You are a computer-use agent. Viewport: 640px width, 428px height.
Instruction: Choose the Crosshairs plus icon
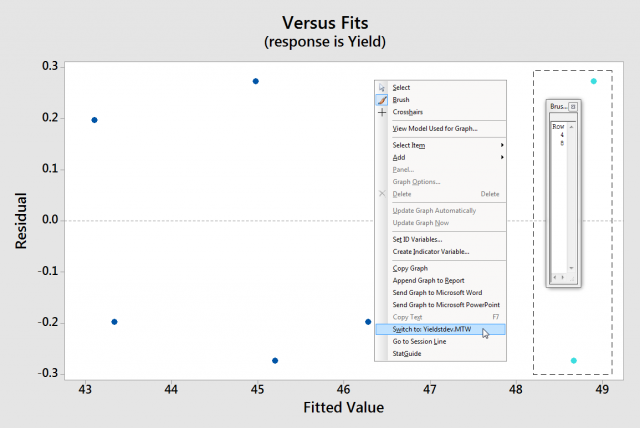(x=382, y=112)
